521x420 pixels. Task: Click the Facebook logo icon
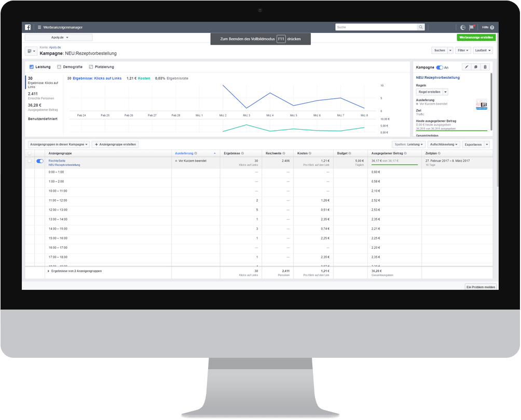coord(28,27)
